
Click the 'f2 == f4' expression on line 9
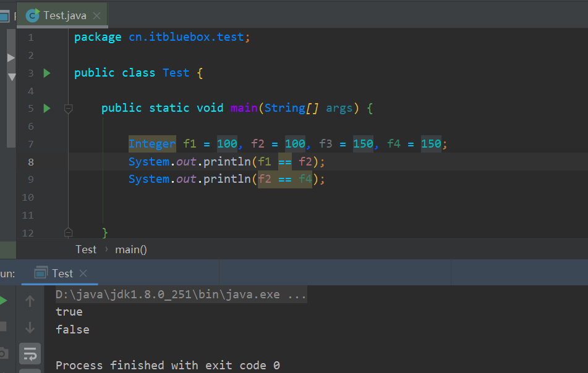(x=285, y=179)
